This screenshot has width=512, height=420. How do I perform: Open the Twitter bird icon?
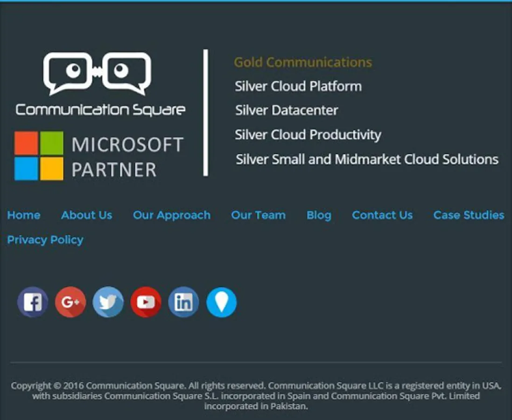(x=108, y=302)
